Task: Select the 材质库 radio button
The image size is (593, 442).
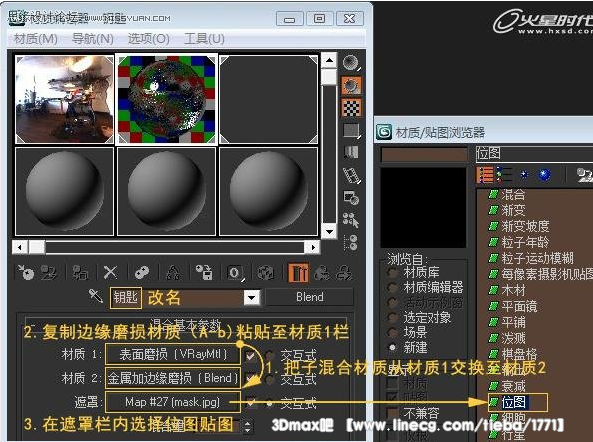Action: (x=393, y=273)
